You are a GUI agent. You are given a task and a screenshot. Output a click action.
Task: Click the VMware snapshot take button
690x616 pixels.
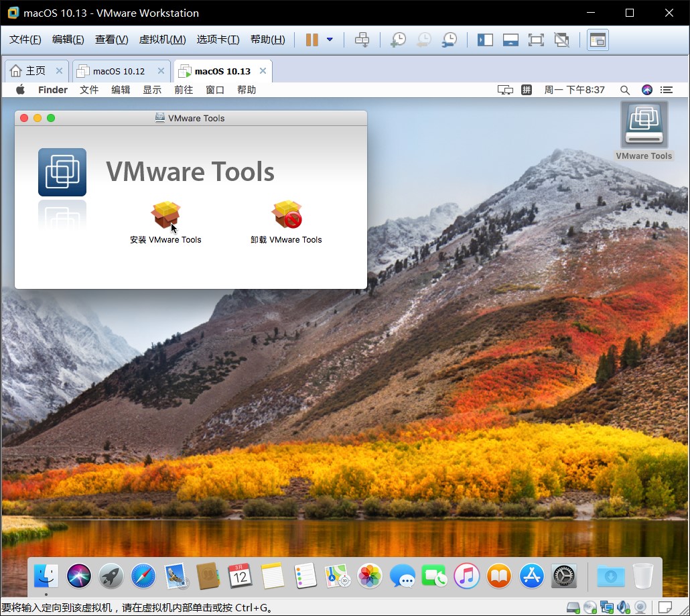(398, 40)
